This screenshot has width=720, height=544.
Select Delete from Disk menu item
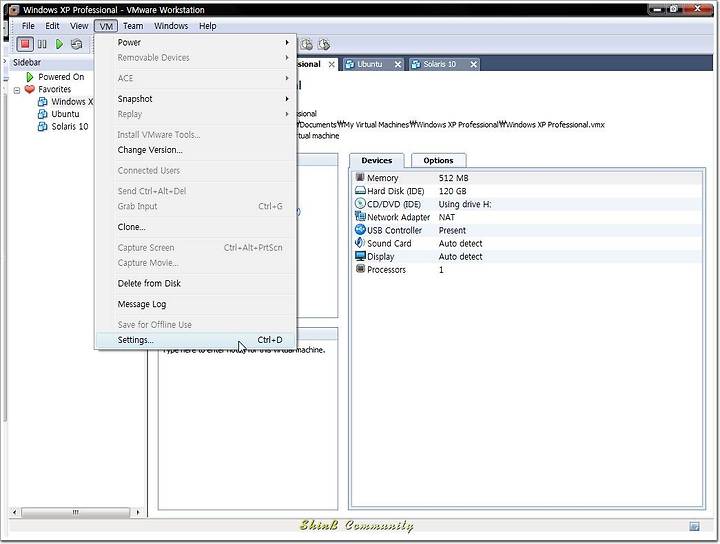coord(196,283)
